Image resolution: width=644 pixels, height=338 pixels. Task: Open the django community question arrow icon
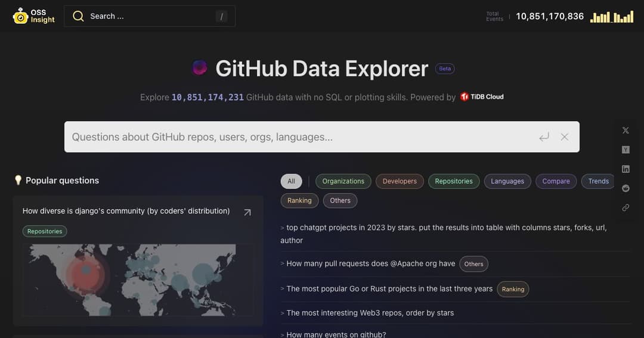[x=247, y=212]
